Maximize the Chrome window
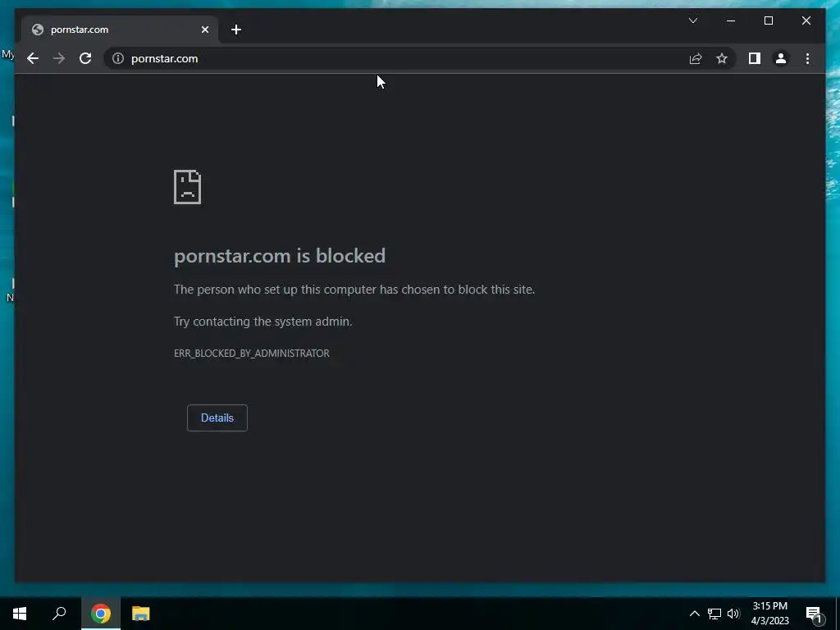Viewport: 840px width, 630px height. point(768,21)
